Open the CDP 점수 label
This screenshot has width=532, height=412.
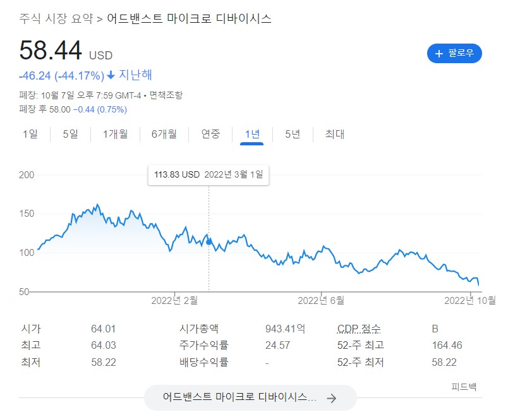pos(359,329)
